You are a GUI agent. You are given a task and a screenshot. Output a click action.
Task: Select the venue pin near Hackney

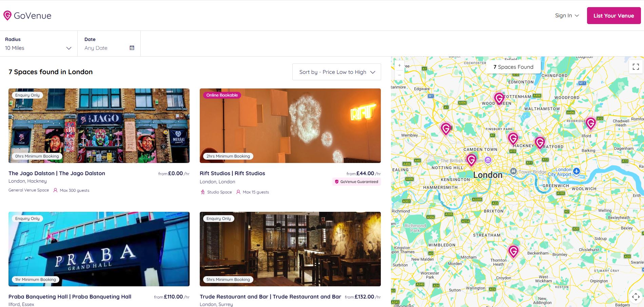pos(513,138)
